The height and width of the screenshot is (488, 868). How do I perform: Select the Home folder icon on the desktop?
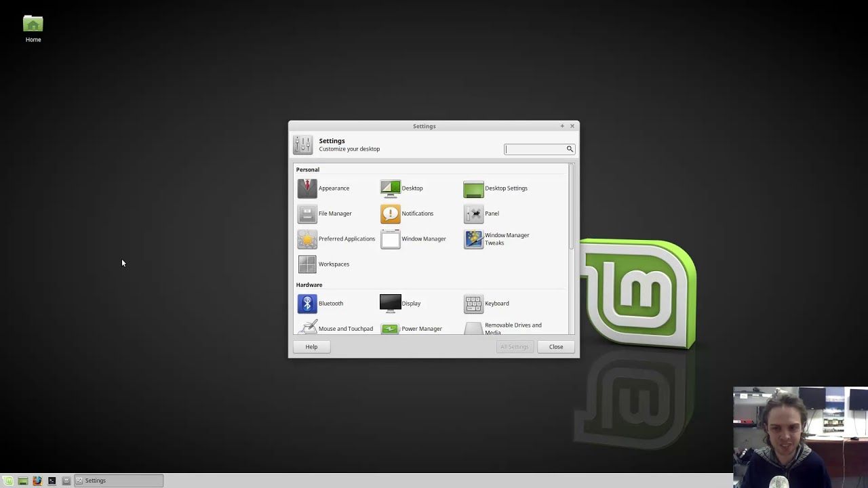coord(33,30)
